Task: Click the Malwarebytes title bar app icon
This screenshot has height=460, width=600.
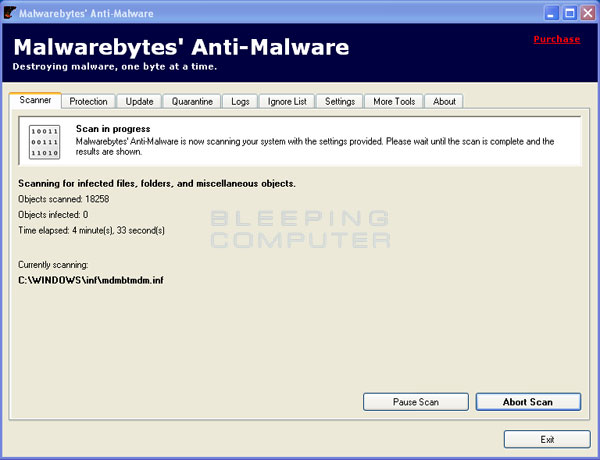Action: tap(10, 13)
